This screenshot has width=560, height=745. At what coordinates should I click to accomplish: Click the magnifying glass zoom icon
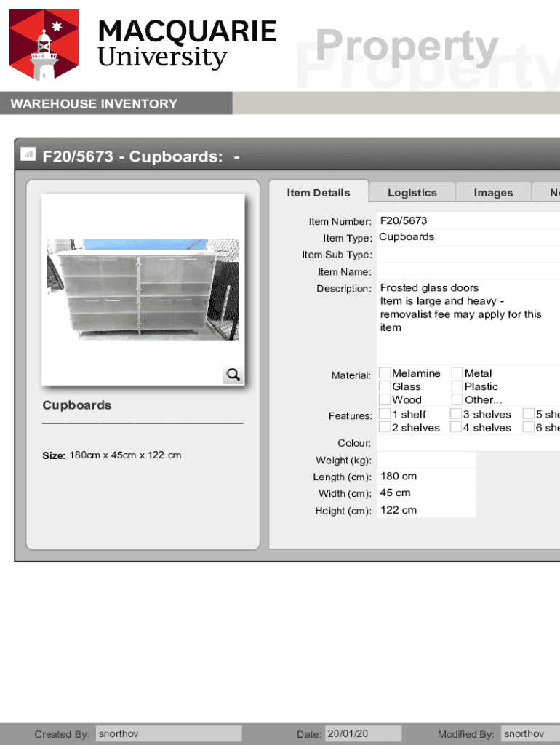coord(233,375)
